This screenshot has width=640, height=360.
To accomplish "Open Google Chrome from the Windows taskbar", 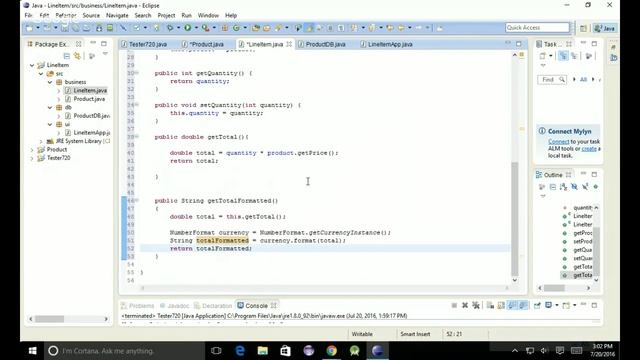I will (331, 351).
